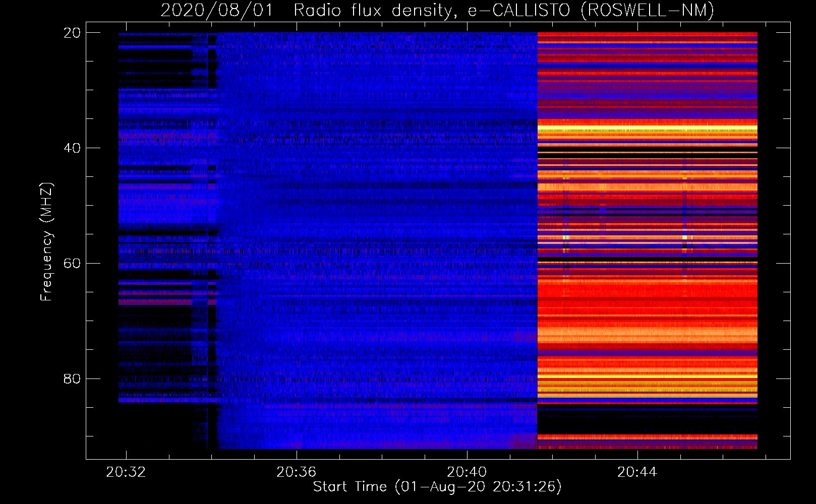Click the time tick label '20:40'
This screenshot has height=504, width=816.
[x=467, y=472]
